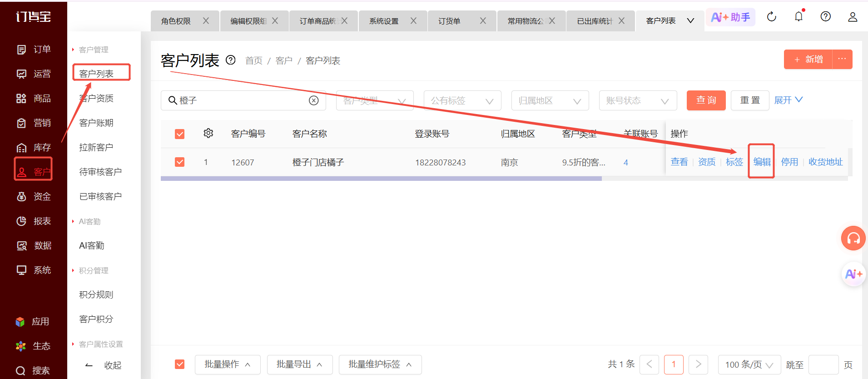This screenshot has width=868, height=379.
Task: Uncheck the row checkbox for customer 12607
Action: (x=180, y=162)
